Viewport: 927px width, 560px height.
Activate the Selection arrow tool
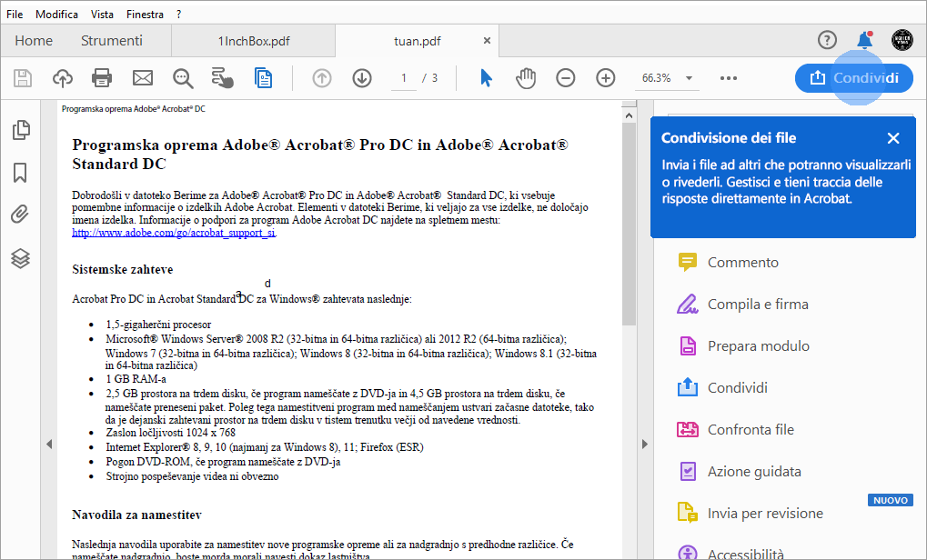click(486, 78)
